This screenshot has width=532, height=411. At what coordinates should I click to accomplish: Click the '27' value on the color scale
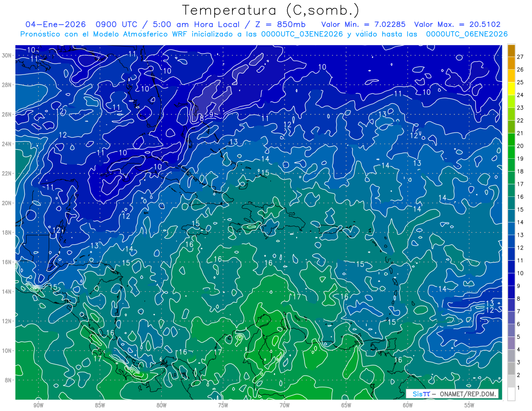pyautogui.click(x=520, y=56)
